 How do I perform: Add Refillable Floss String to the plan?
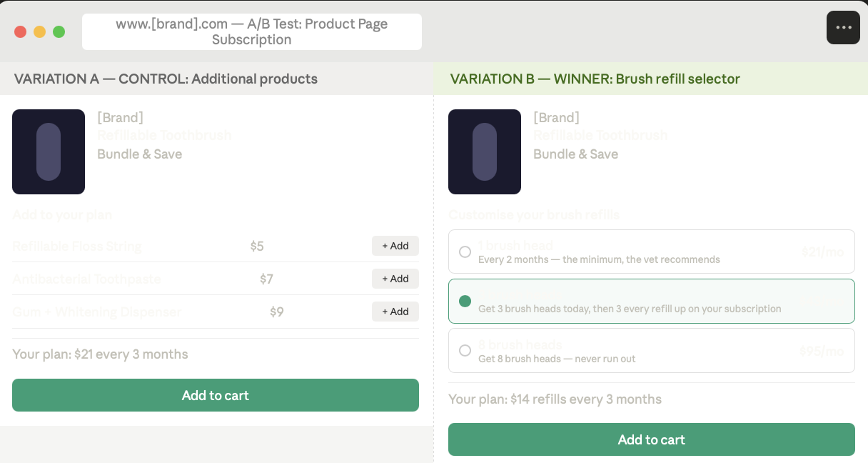point(395,246)
